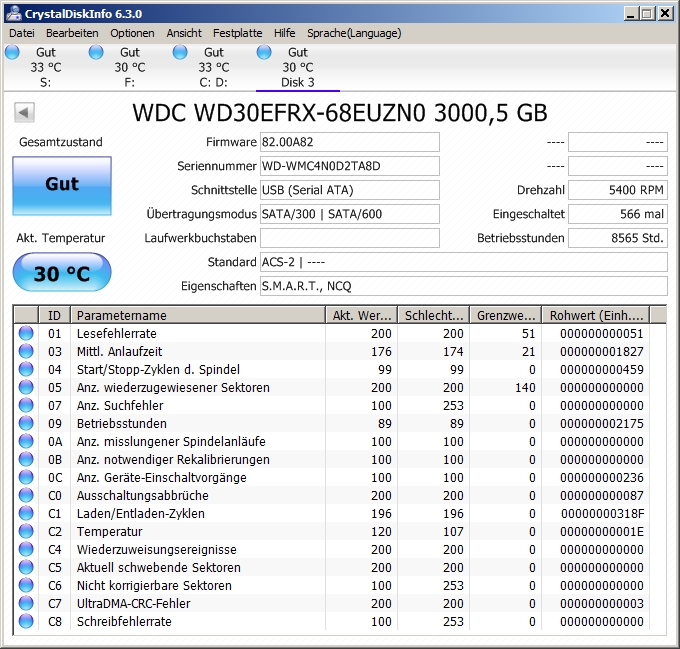Click raw value 000000001827
Viewport: 680px width, 649px height.
(602, 352)
